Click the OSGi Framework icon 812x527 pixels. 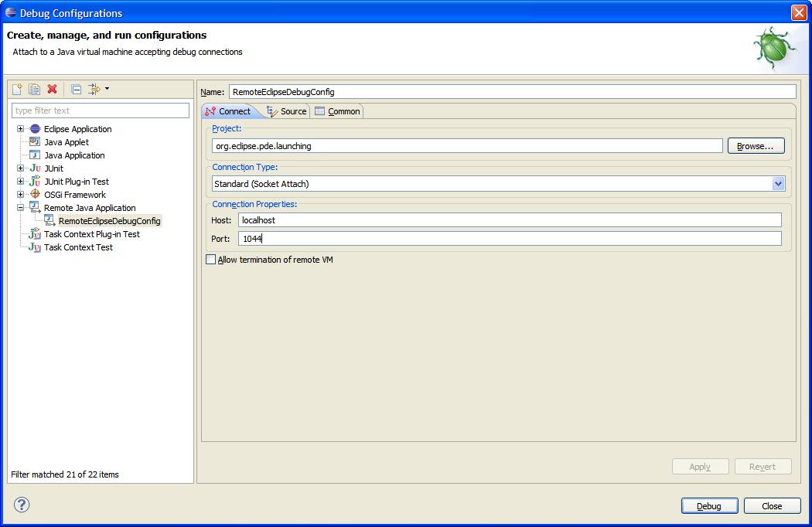click(35, 194)
